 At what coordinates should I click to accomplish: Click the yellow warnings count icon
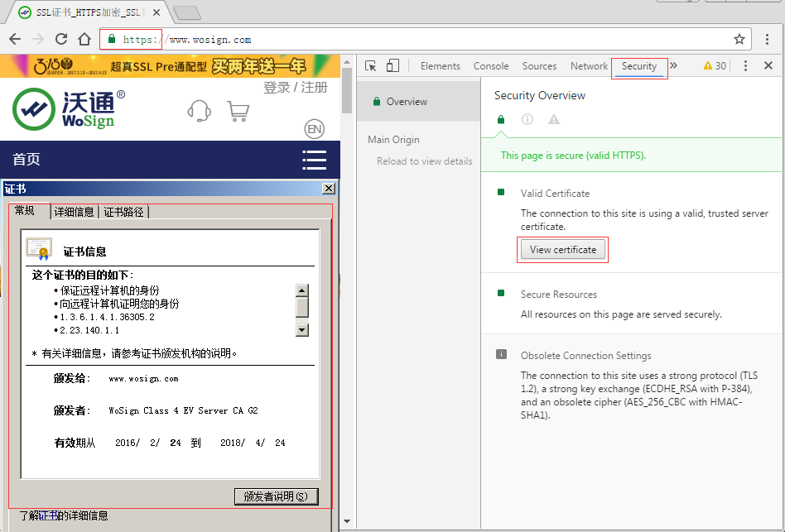[x=714, y=66]
